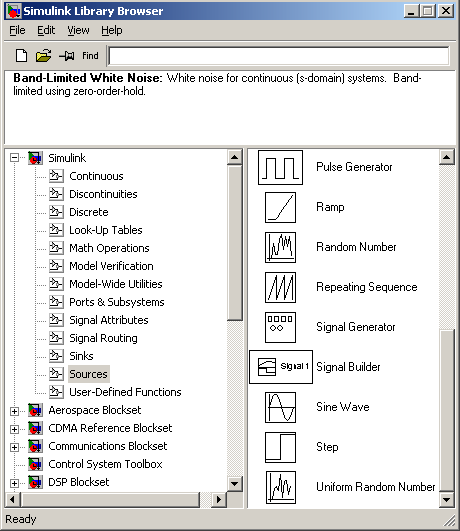
Task: Close the Simulink Library Browser window
Action: tap(445, 11)
